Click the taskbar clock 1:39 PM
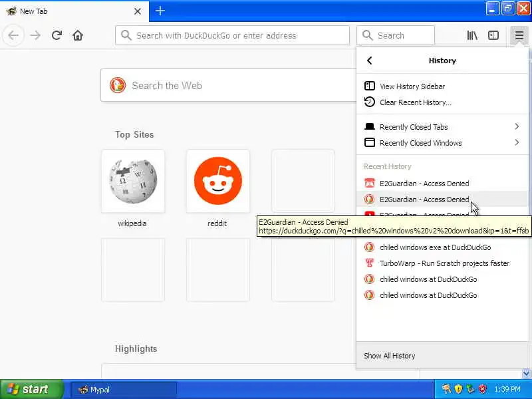Viewport: 532px width, 399px height. pos(507,389)
